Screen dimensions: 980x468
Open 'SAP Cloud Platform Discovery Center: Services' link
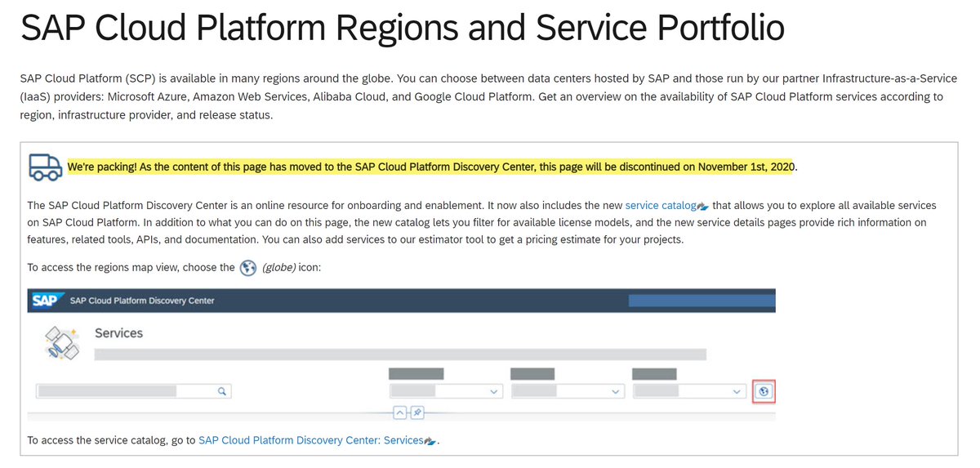(x=311, y=440)
